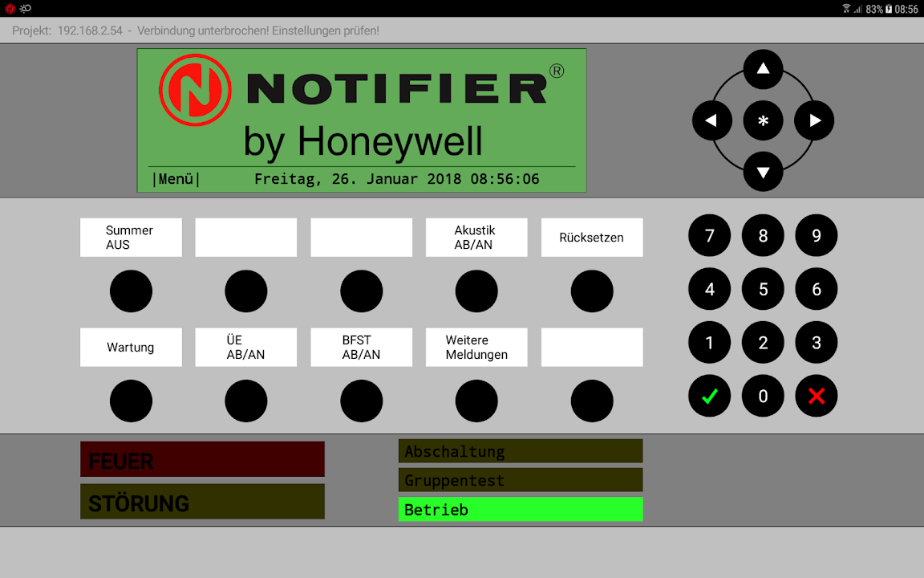This screenshot has width=924, height=578.
Task: Toggle round button below ÜE AB/AN
Action: tap(246, 401)
